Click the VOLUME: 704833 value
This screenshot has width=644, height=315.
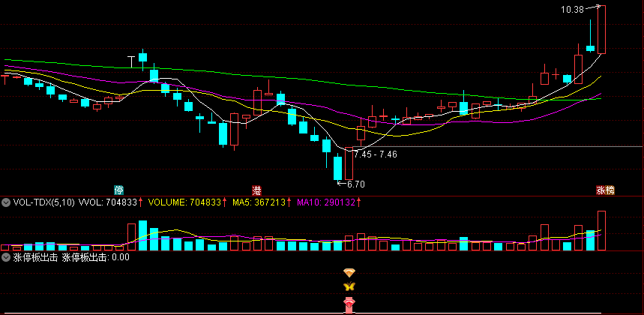(184, 202)
